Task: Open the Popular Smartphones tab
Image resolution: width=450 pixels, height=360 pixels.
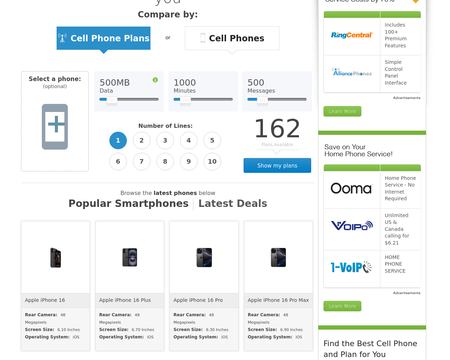Action: (128, 203)
